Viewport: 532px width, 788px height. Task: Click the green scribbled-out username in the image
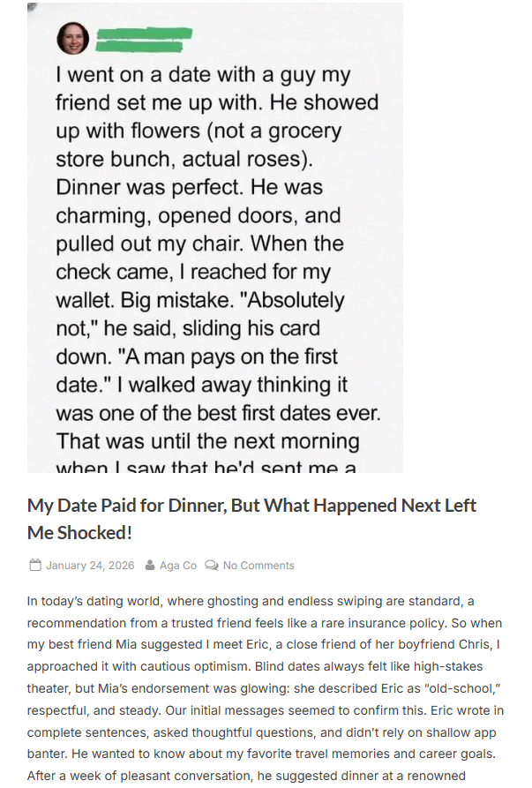click(x=143, y=39)
